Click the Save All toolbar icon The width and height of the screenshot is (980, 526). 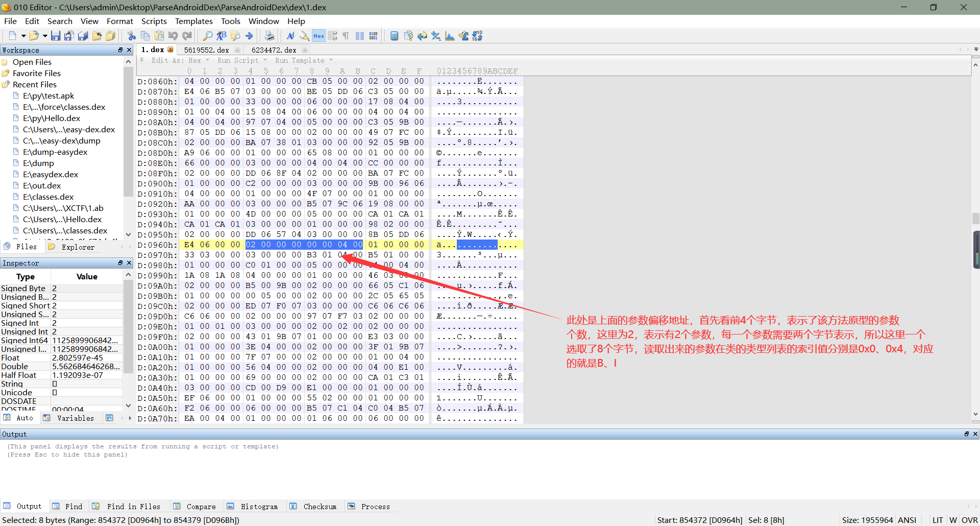(x=83, y=36)
